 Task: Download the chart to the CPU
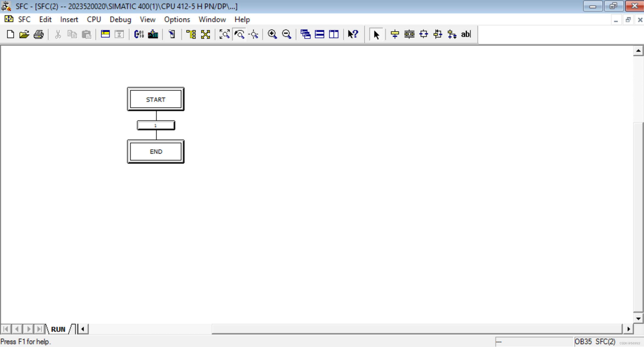(153, 34)
